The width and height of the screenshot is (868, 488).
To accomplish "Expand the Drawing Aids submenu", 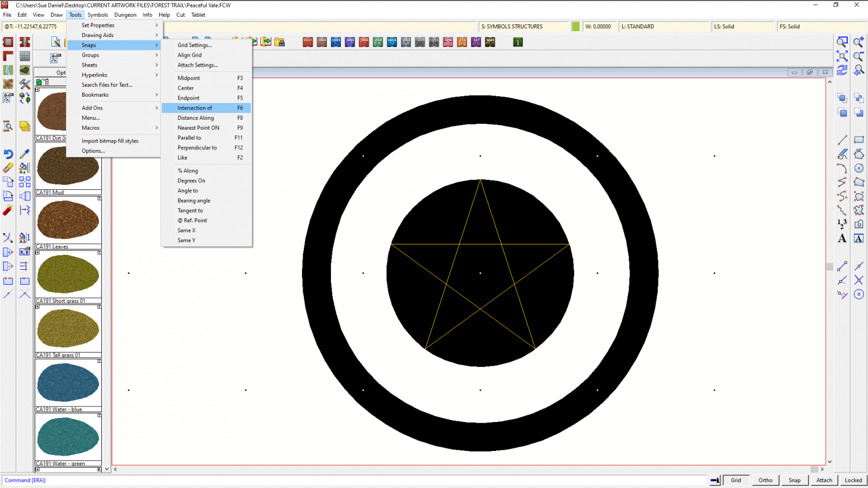I will (x=113, y=35).
